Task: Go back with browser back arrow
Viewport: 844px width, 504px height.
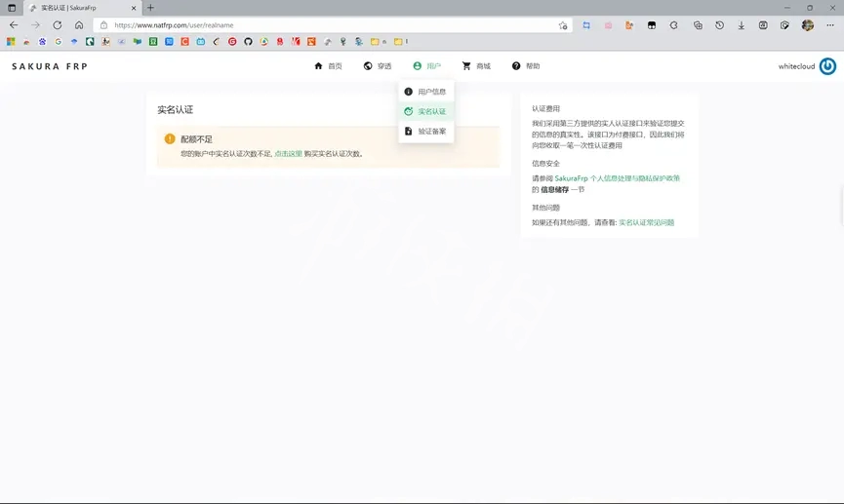Action: pos(14,25)
